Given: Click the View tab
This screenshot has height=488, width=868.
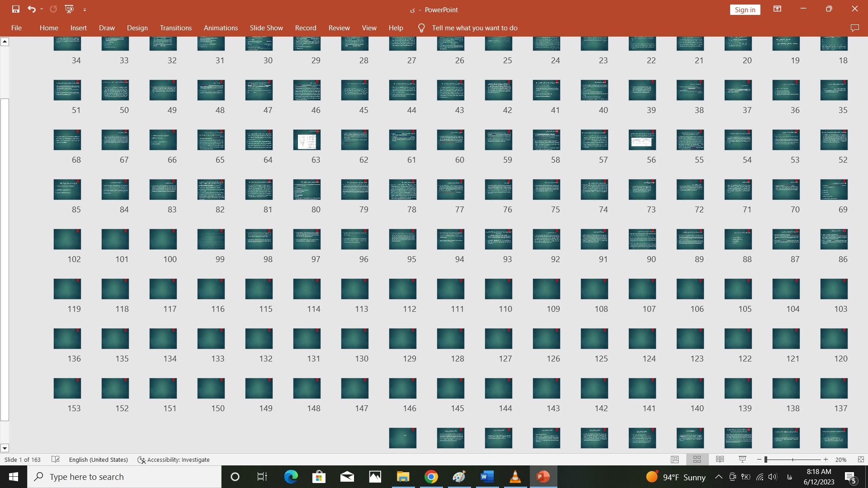Looking at the screenshot, I should click(369, 28).
